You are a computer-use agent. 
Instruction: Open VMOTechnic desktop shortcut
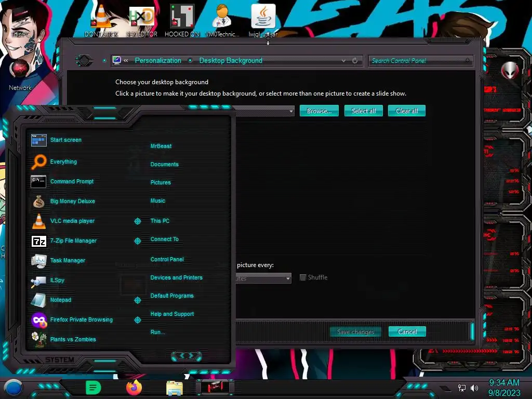(222, 20)
